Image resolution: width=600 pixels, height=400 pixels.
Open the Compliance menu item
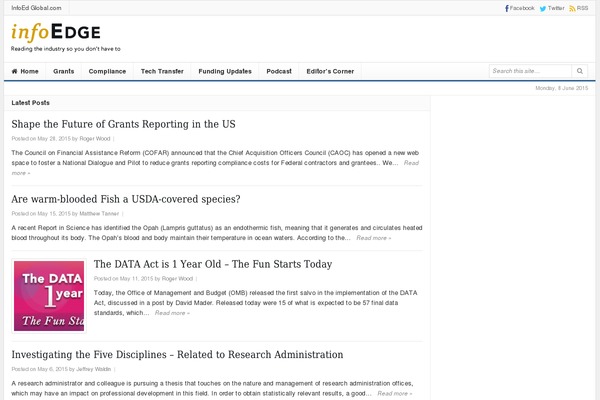coord(107,71)
